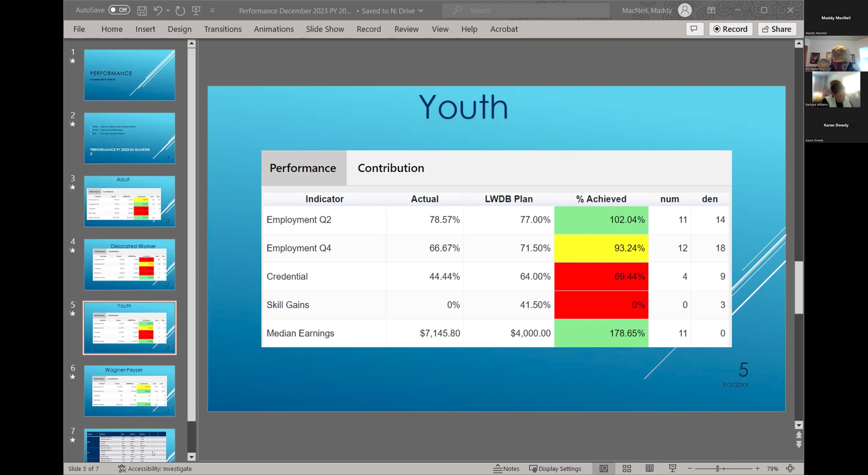
Task: Switch to the Transitions ribbon tab
Action: pyautogui.click(x=223, y=29)
